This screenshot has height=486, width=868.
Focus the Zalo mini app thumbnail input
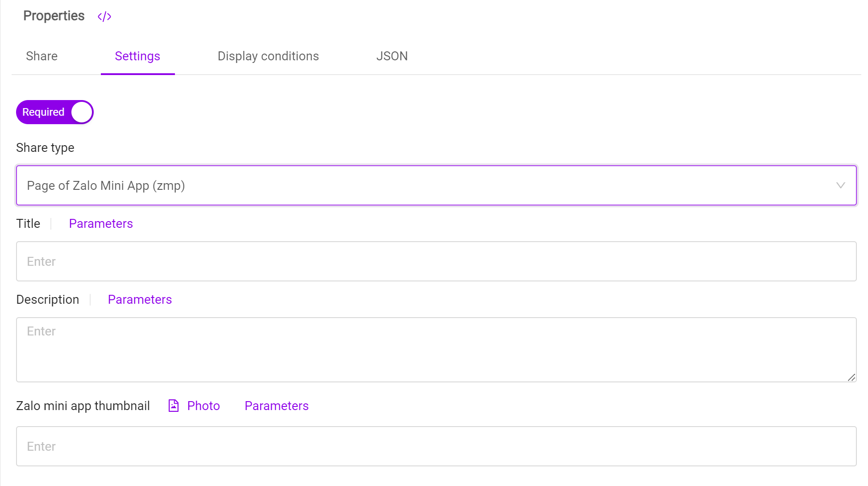click(x=436, y=446)
